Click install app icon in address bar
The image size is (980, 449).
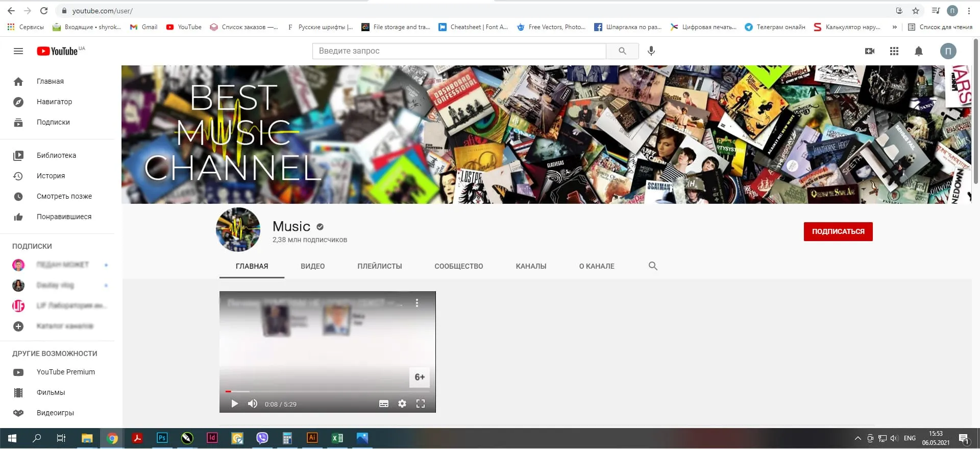click(899, 11)
